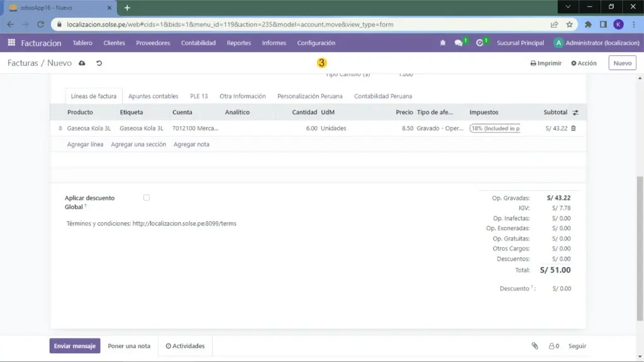Expand the Acción dropdown

click(x=584, y=63)
